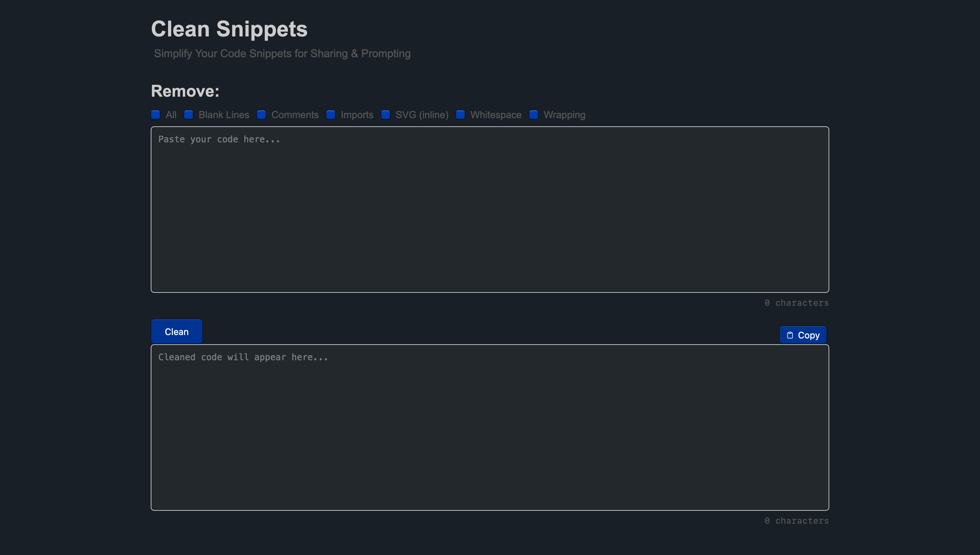The image size is (980, 555).
Task: Click the Remove: heading
Action: [185, 91]
